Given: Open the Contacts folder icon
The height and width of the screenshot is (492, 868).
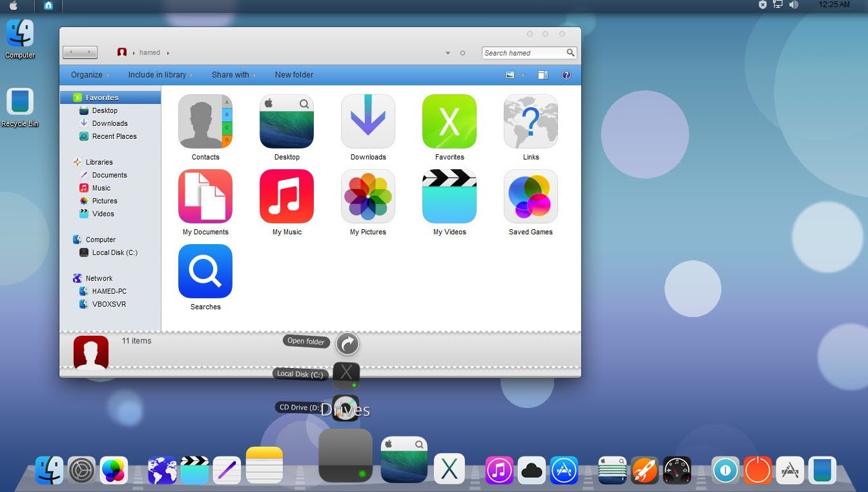Looking at the screenshot, I should 205,122.
